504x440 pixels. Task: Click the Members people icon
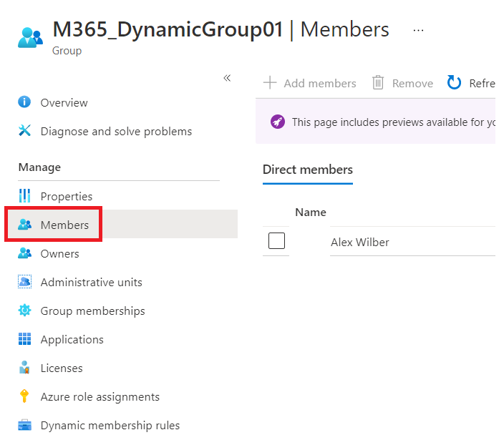click(24, 224)
